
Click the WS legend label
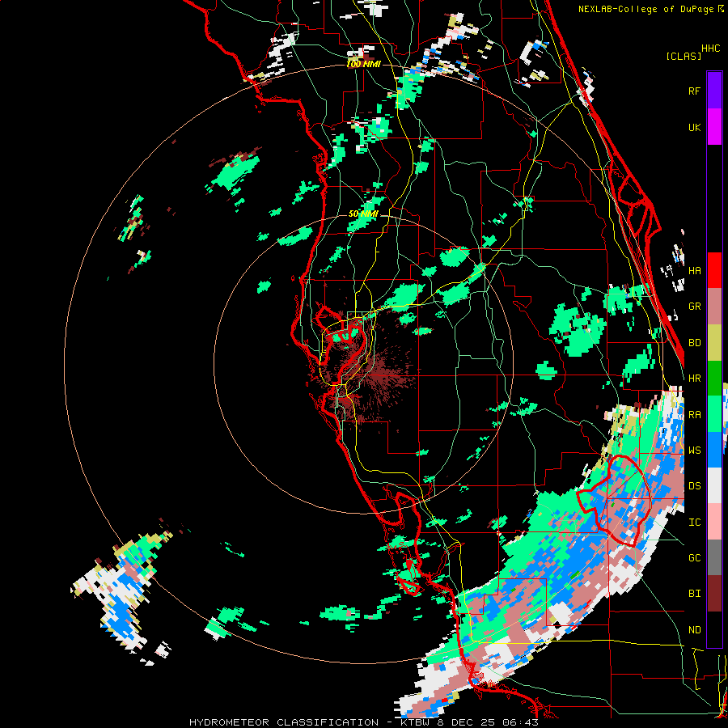694,451
